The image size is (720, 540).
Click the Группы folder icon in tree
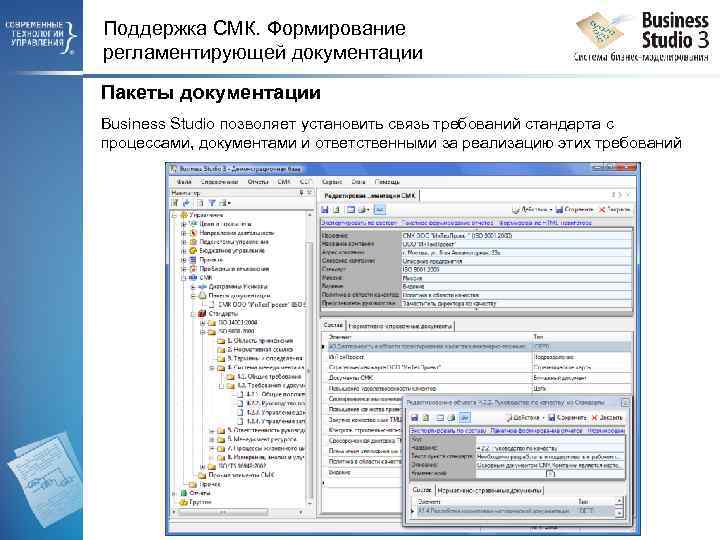[184, 502]
